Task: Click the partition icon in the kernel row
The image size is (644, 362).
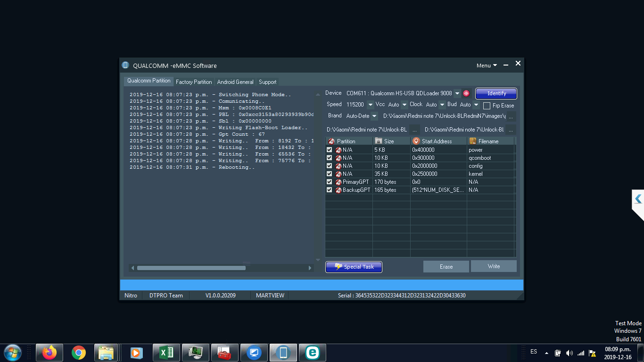Action: (339, 174)
